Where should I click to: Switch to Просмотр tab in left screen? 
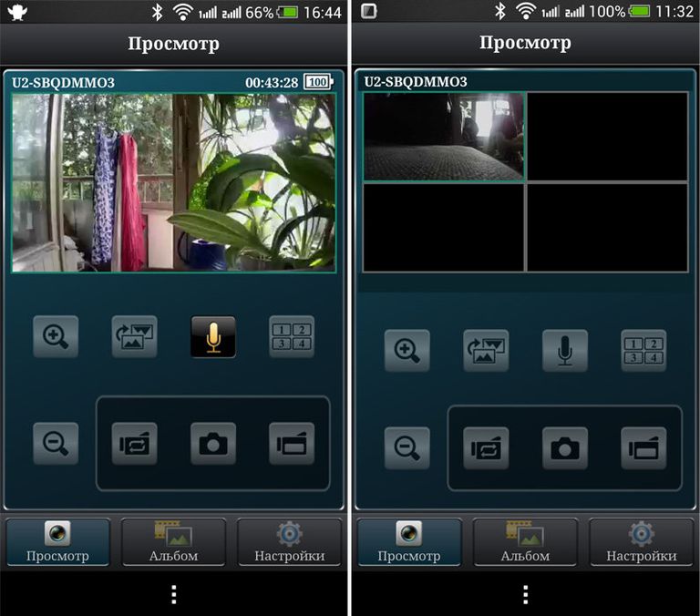[58, 542]
